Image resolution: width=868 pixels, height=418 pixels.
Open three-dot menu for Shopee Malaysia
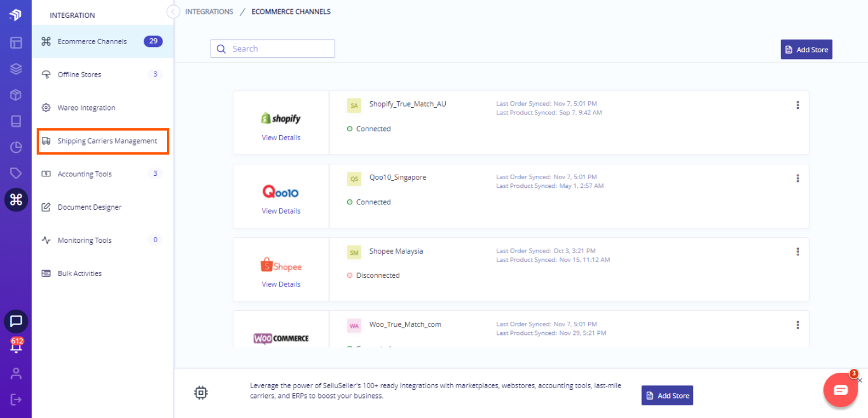pos(798,251)
